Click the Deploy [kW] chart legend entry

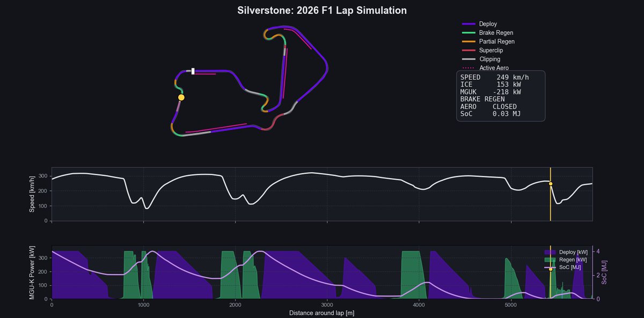click(x=566, y=252)
